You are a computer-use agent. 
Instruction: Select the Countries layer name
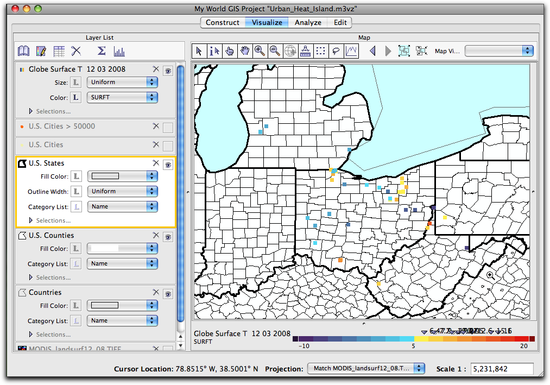(45, 292)
